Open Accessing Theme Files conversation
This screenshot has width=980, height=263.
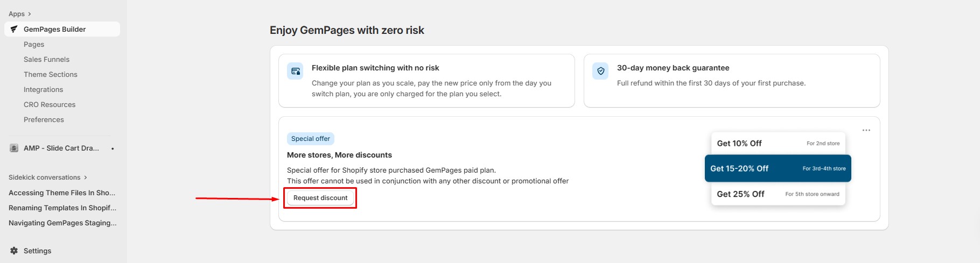[62, 193]
